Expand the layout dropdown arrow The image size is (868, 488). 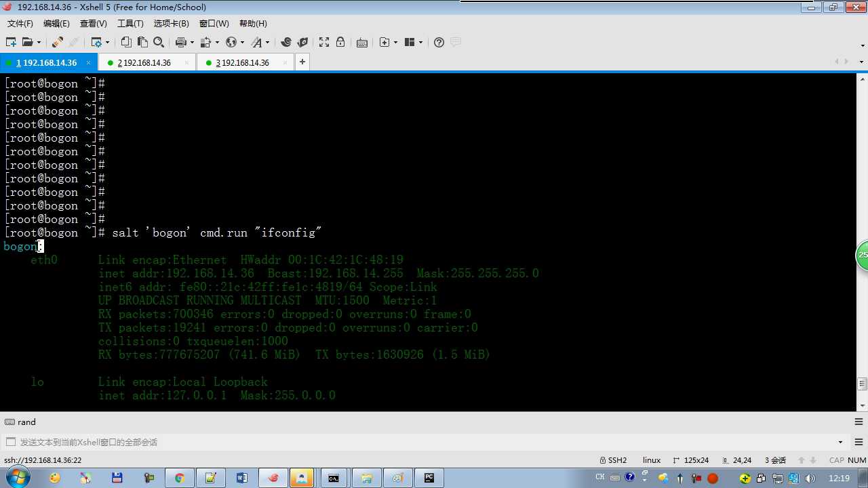tap(421, 42)
